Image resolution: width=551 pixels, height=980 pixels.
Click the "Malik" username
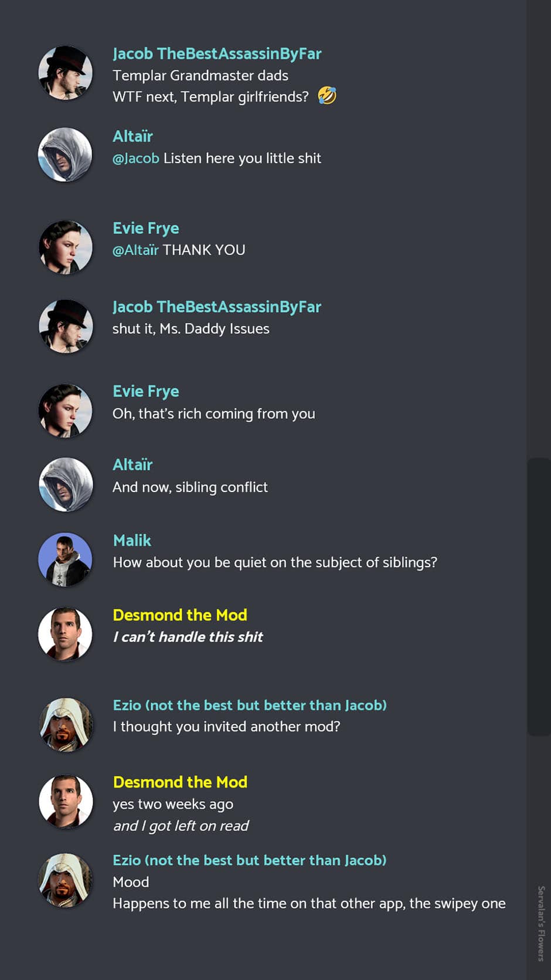[132, 540]
